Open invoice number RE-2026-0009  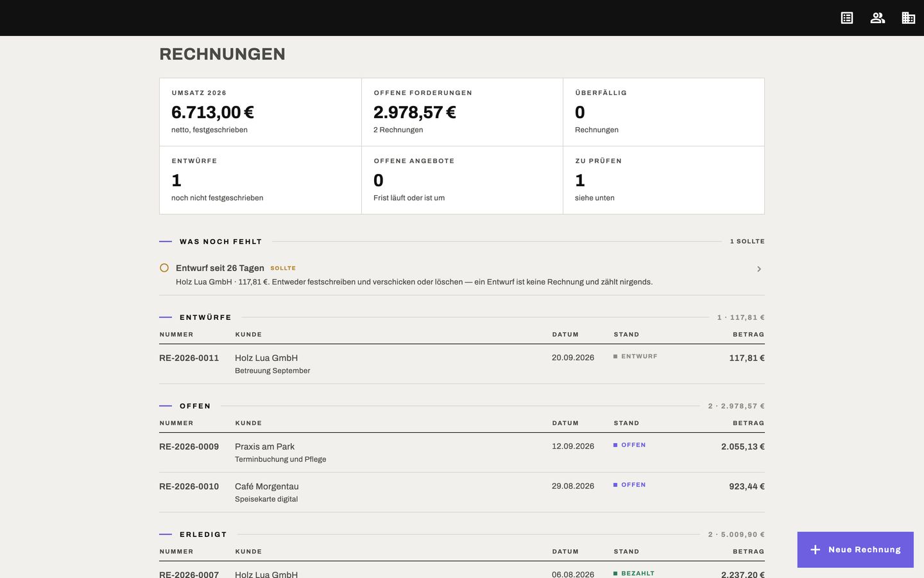(x=189, y=446)
